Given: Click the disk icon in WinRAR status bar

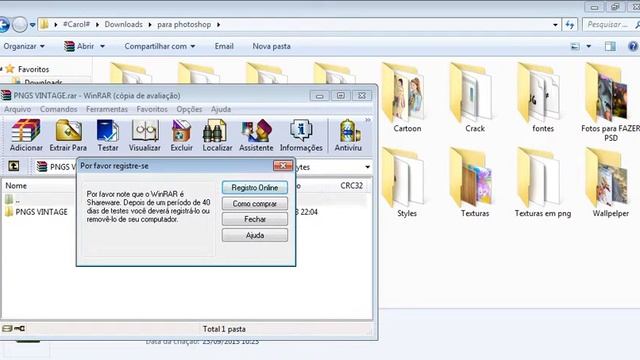Looking at the screenshot, I should point(7,328).
